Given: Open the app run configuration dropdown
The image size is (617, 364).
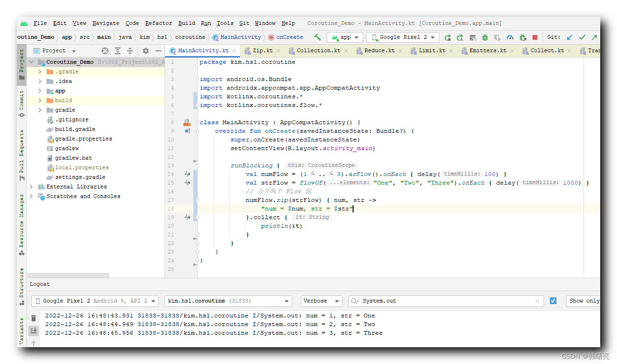Looking at the screenshot, I should (345, 37).
